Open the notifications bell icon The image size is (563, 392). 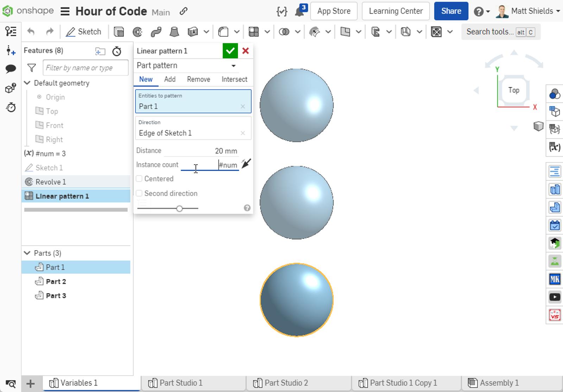coord(299,12)
